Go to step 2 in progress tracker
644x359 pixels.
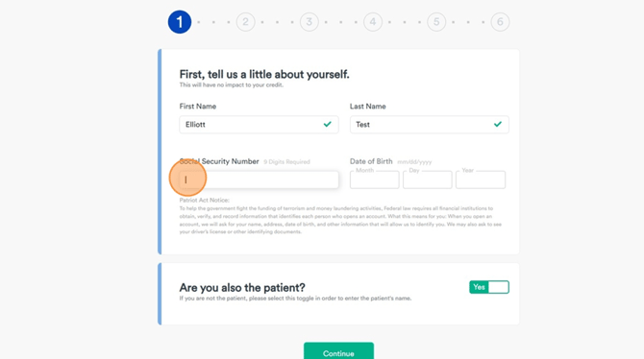tap(245, 22)
